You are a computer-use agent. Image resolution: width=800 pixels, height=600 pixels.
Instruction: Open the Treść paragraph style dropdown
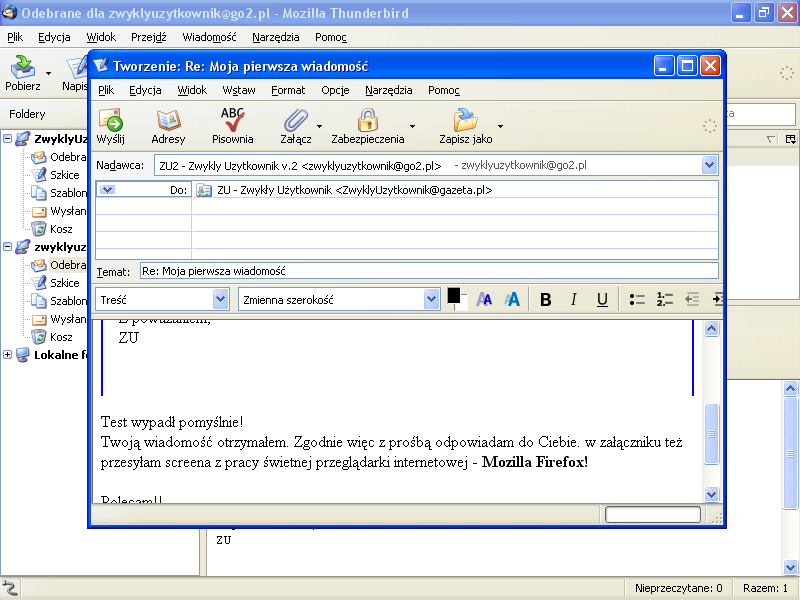[220, 299]
